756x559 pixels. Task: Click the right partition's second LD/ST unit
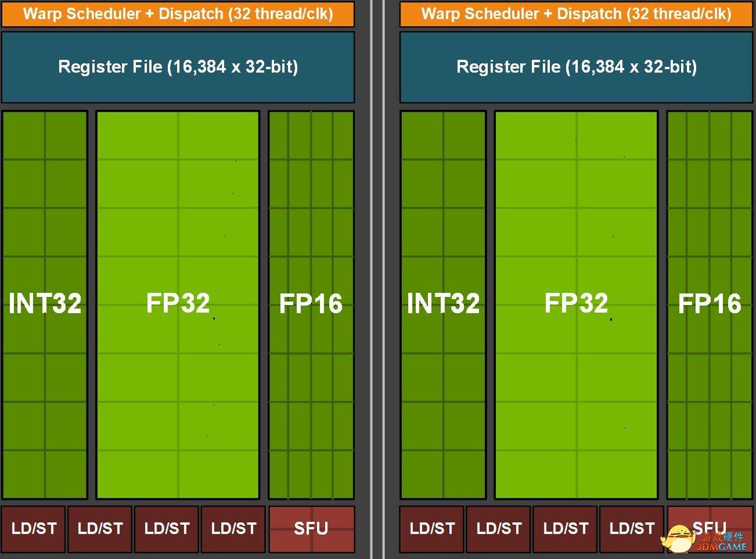(499, 529)
